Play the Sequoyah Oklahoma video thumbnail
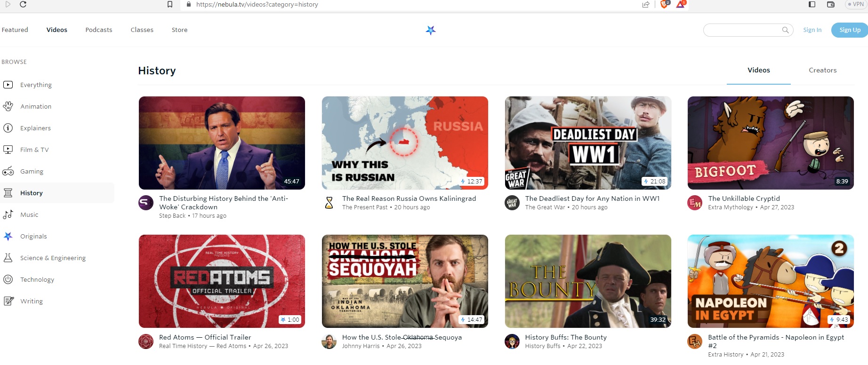This screenshot has width=868, height=365. [405, 281]
